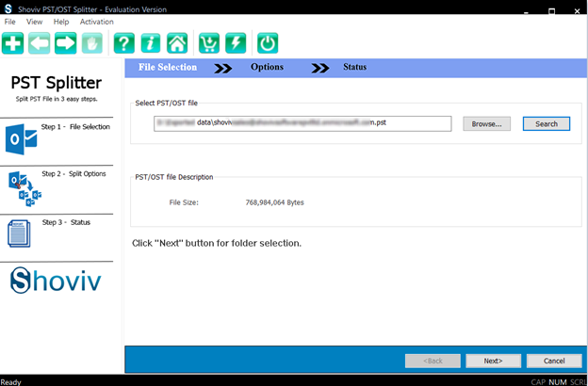The image size is (588, 386).
Task: Click the shopping cart Buy icon
Action: pos(209,43)
